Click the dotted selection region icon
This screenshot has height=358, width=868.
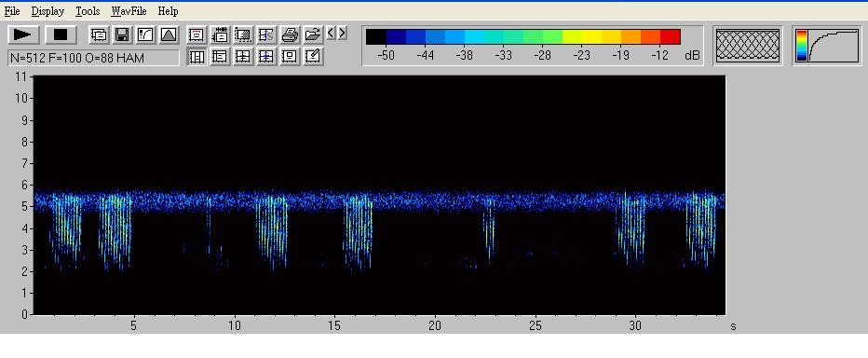pos(243,34)
